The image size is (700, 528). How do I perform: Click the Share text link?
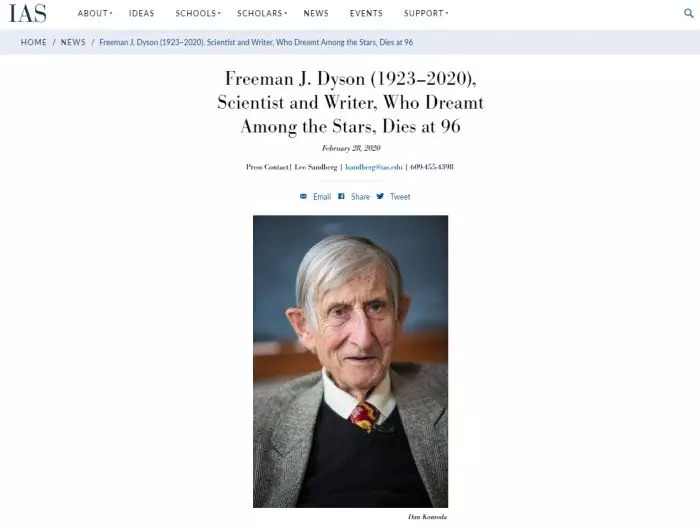coord(360,197)
